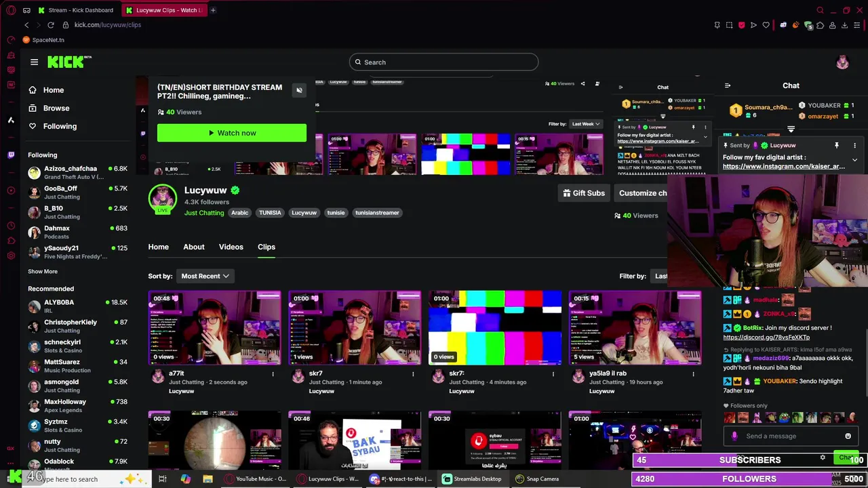Click the TUNISIA tag
The height and width of the screenshot is (488, 868).
click(270, 213)
